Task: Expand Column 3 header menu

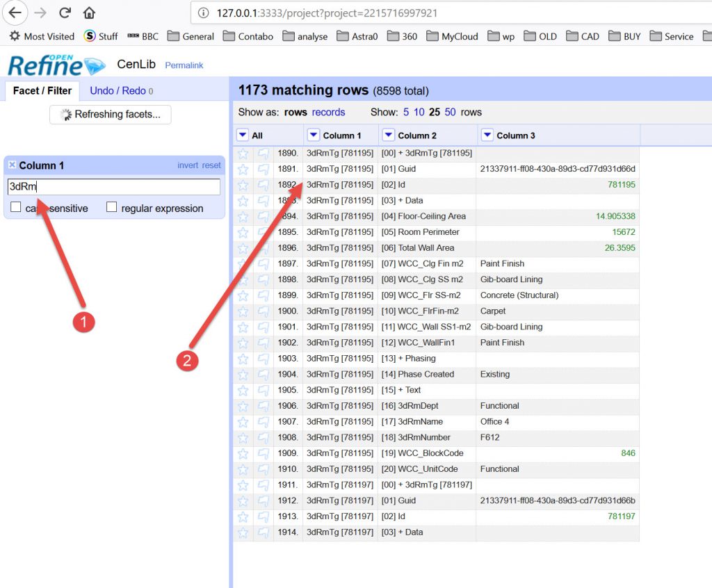Action: [x=487, y=135]
